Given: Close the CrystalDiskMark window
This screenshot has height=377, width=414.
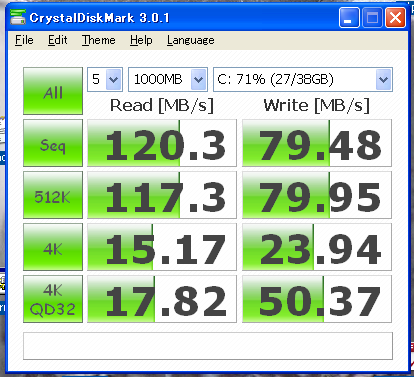Looking at the screenshot, I should tap(395, 17).
